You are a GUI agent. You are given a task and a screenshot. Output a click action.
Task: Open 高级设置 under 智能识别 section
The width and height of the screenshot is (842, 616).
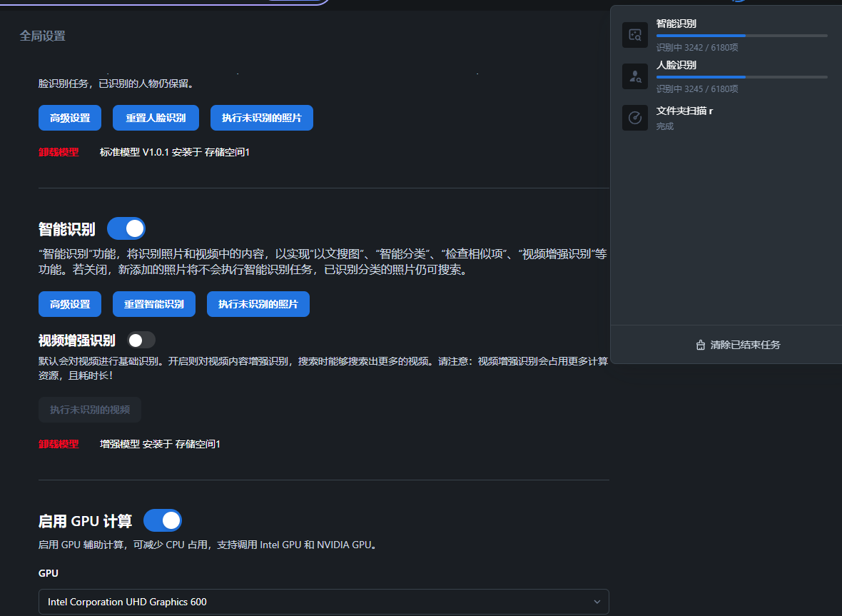(70, 304)
